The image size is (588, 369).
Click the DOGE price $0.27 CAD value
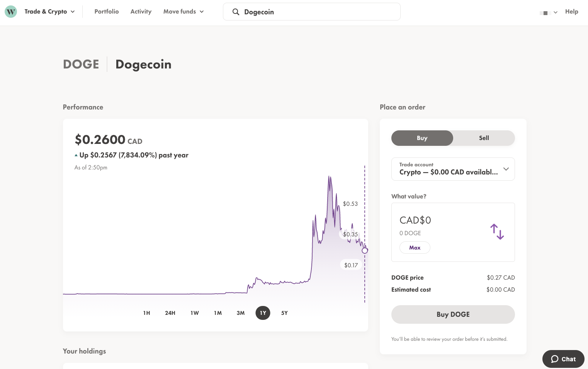pyautogui.click(x=501, y=278)
